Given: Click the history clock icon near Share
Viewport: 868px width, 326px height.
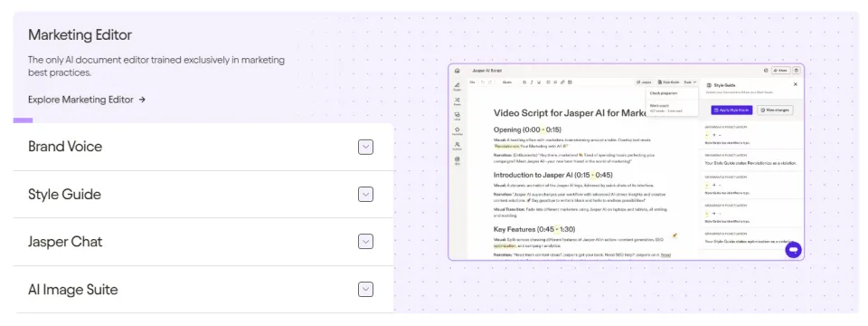Looking at the screenshot, I should click(766, 71).
